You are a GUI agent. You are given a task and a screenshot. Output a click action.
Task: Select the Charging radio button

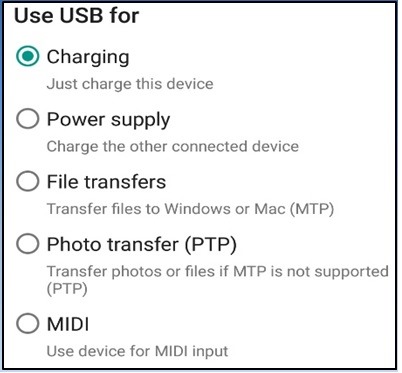pos(28,56)
